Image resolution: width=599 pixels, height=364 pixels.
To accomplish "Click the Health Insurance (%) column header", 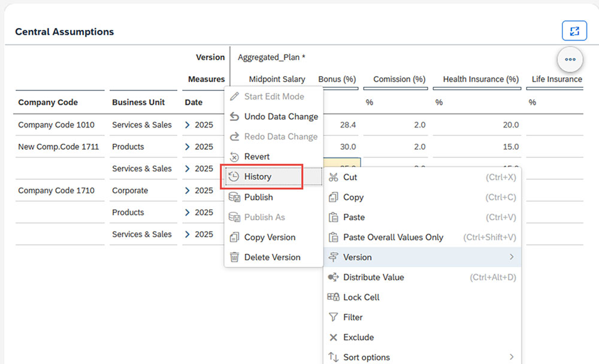I will [x=480, y=79].
